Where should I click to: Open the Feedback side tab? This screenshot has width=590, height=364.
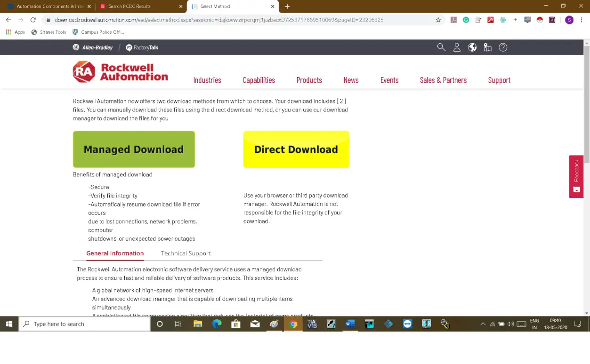(x=576, y=176)
